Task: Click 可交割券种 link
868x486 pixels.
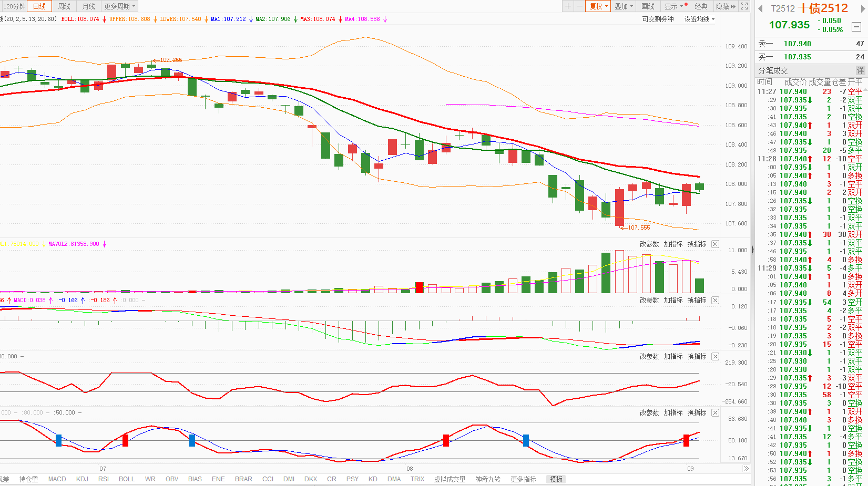Action: (658, 19)
